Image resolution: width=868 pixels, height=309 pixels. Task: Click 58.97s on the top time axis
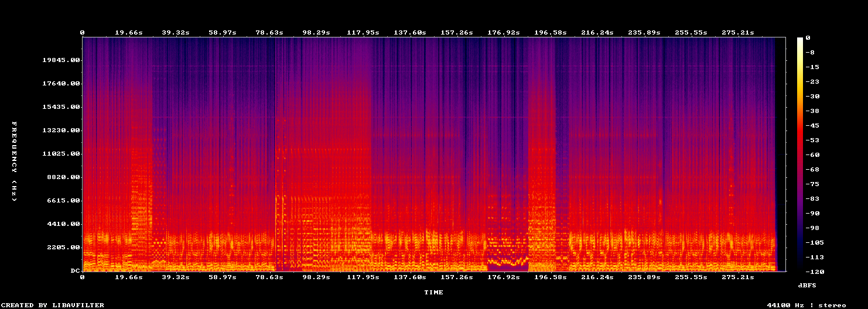pyautogui.click(x=222, y=32)
